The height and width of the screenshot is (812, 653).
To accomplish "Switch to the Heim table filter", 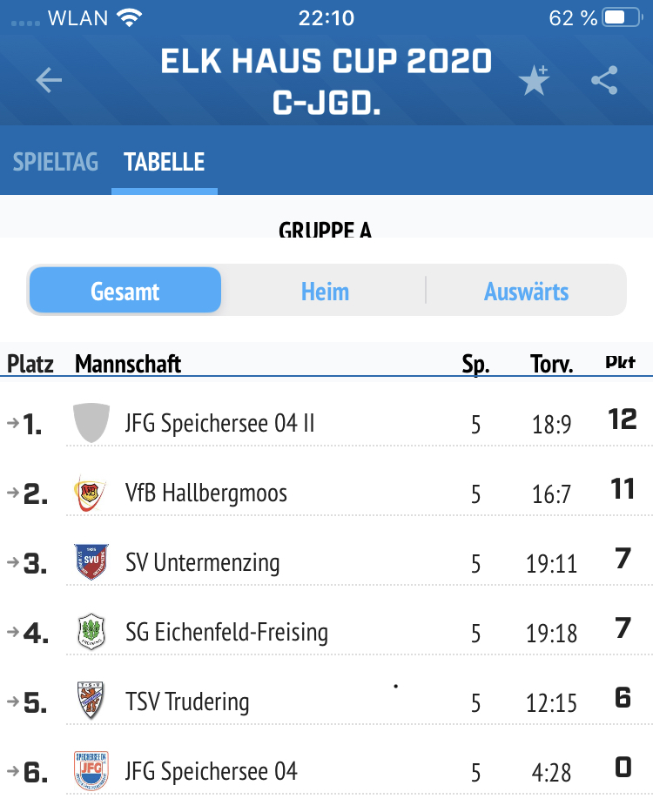I will tap(325, 292).
